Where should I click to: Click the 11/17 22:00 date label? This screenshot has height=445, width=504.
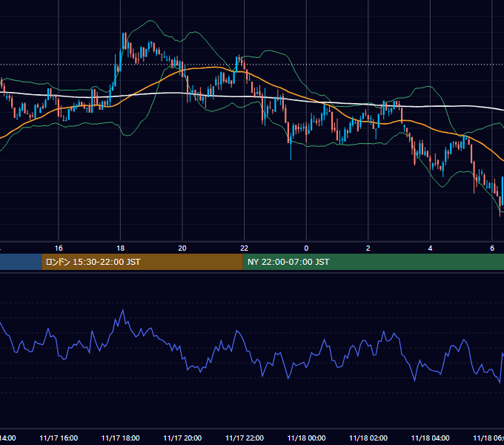(245, 438)
